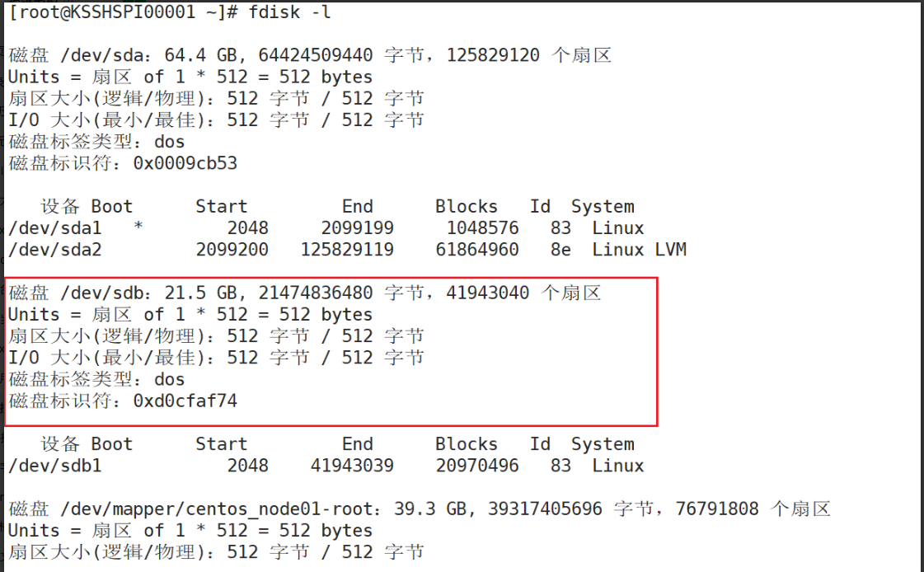
Task: Click the boot asterisk on the /dev/sda1 row
Action: (x=138, y=226)
